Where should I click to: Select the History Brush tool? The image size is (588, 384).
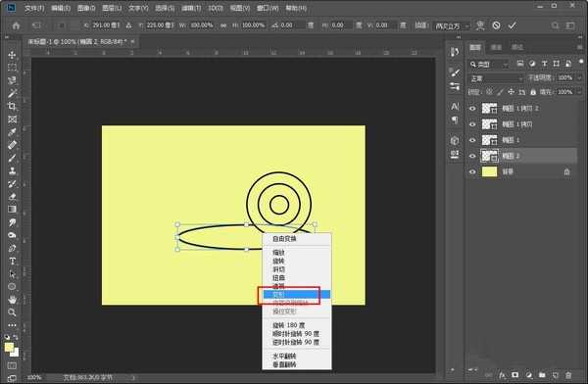tap(12, 184)
